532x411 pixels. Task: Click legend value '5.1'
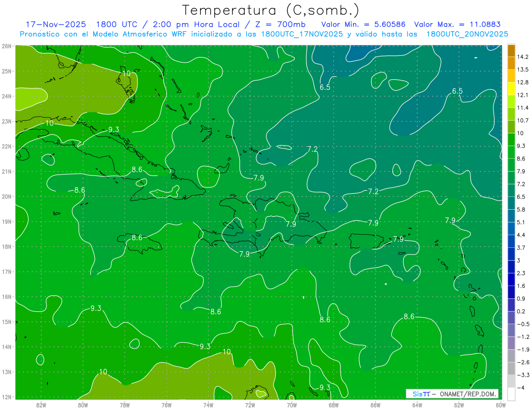point(521,222)
